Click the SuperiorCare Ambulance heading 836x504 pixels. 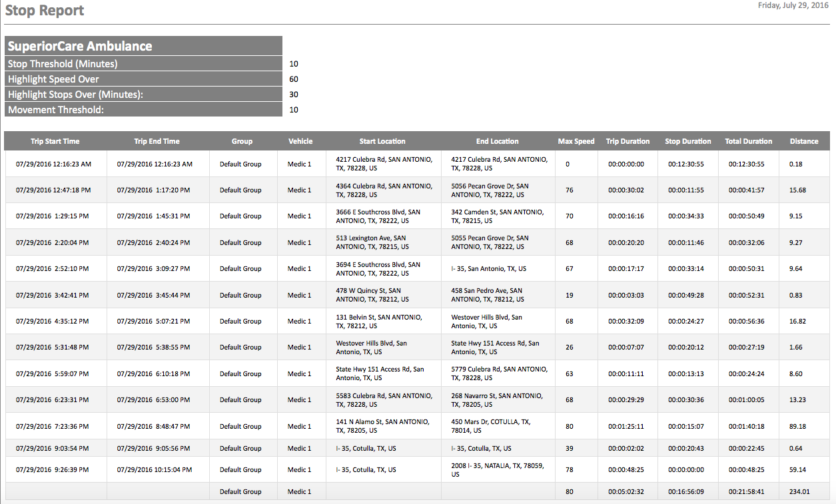(80, 46)
